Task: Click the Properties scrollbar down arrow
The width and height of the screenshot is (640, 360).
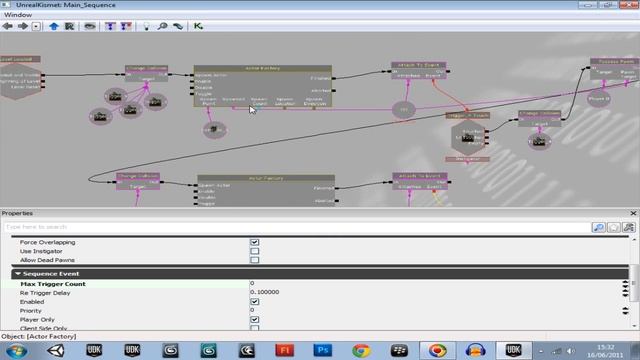Action: click(634, 326)
